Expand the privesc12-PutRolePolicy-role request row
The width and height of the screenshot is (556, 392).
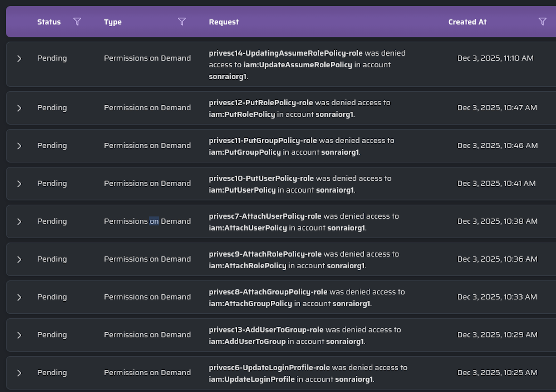click(19, 108)
